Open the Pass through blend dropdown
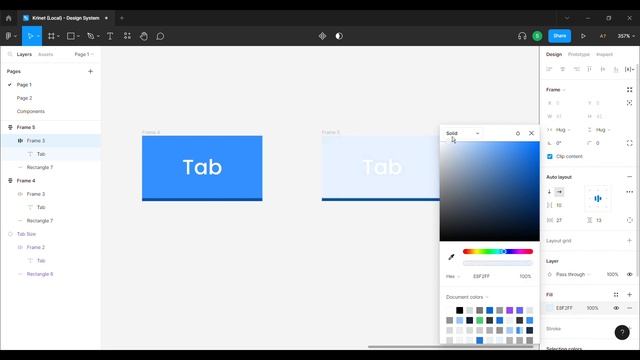 pyautogui.click(x=573, y=274)
